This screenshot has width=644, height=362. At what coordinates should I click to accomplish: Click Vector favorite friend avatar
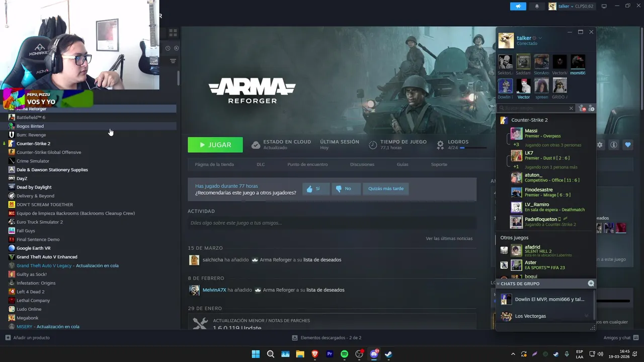pyautogui.click(x=524, y=86)
